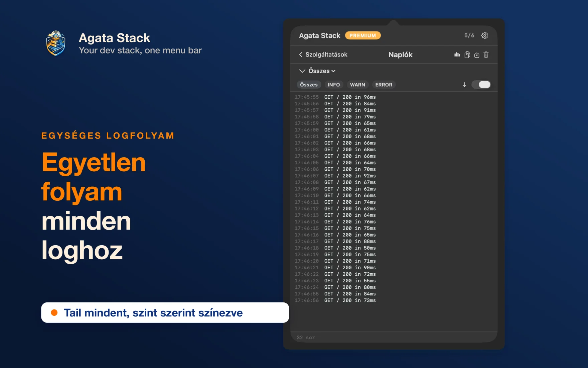Click the 'EGYSÉGES LOGFOLYAM' heading
Screen dimensions: 588x368
(x=108, y=135)
